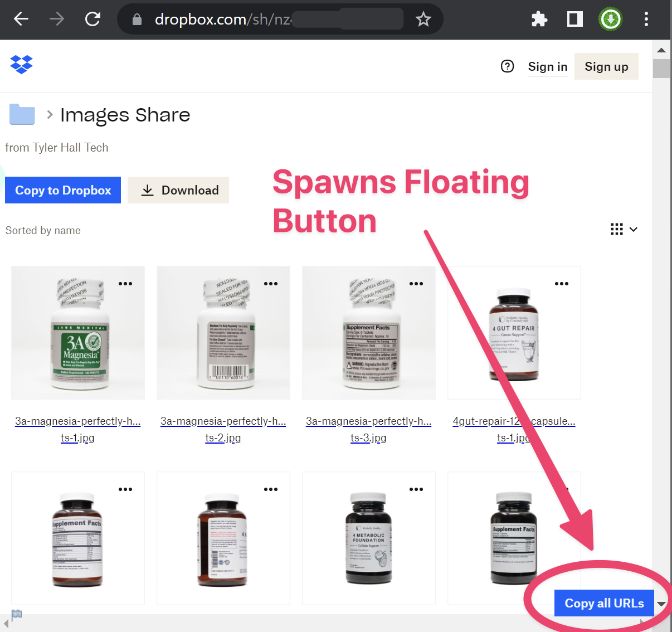Go back to the previous page

pos(21,20)
